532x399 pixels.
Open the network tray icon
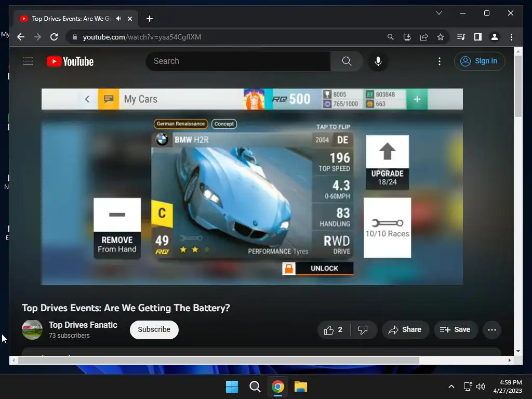point(468,387)
